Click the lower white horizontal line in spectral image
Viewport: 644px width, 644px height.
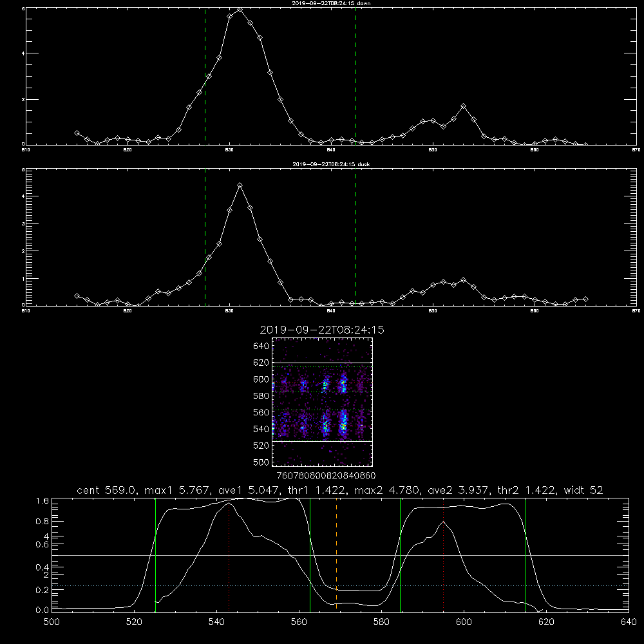click(x=323, y=441)
